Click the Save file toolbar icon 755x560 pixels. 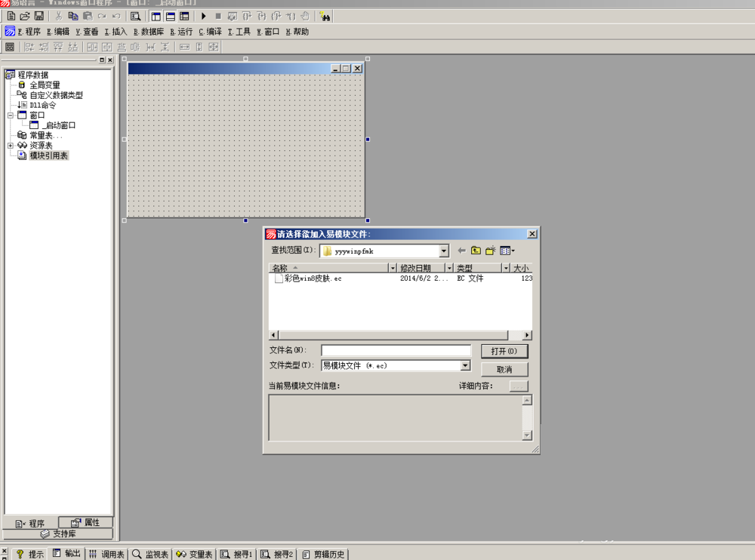point(39,16)
